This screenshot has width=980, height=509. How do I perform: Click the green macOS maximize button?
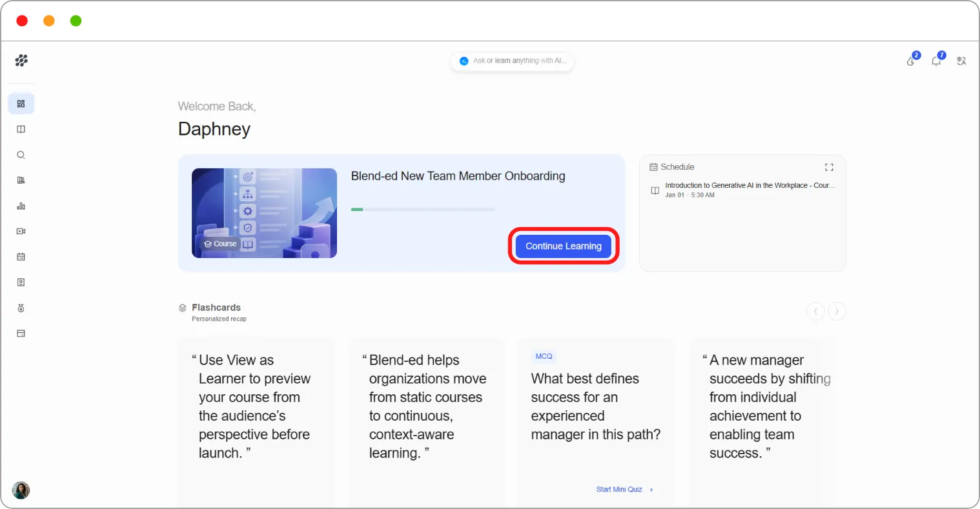(76, 21)
